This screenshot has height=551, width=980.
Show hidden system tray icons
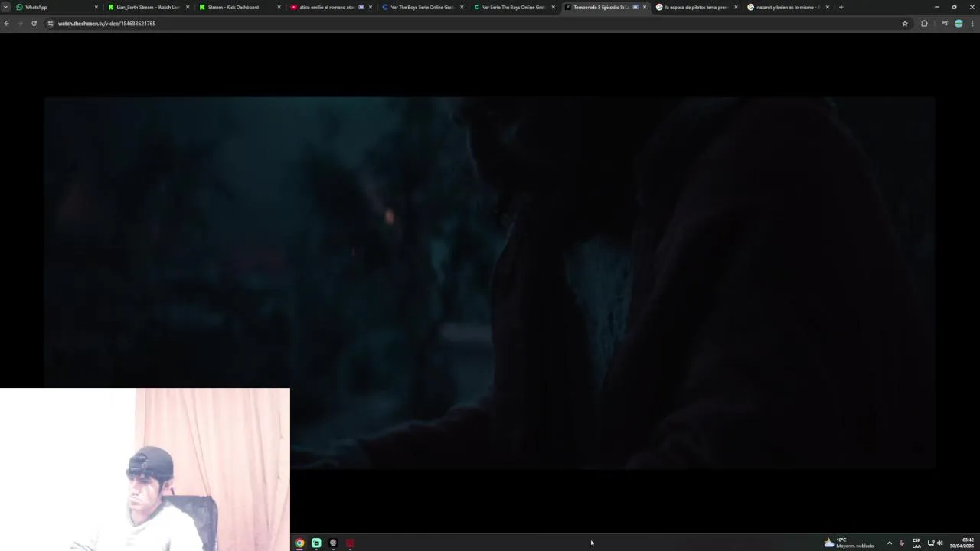889,543
